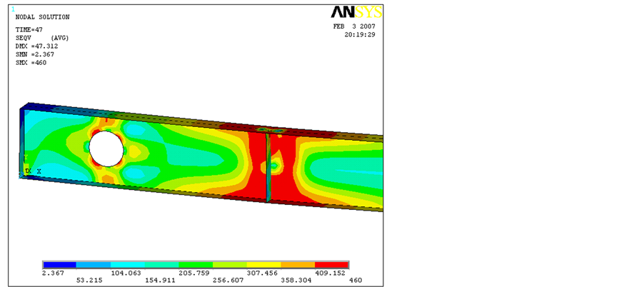
Task: Click the ANSYS logo
Action: click(356, 12)
